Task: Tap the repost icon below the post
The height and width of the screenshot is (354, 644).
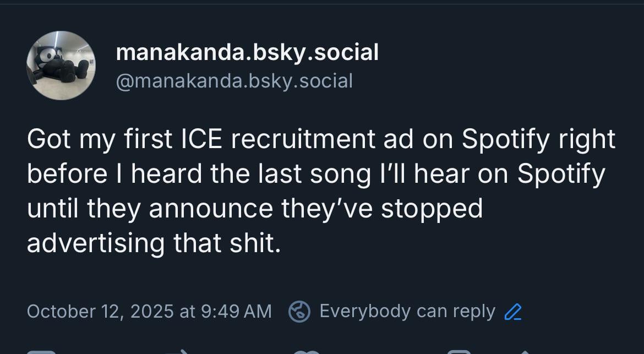Action: 179,352
